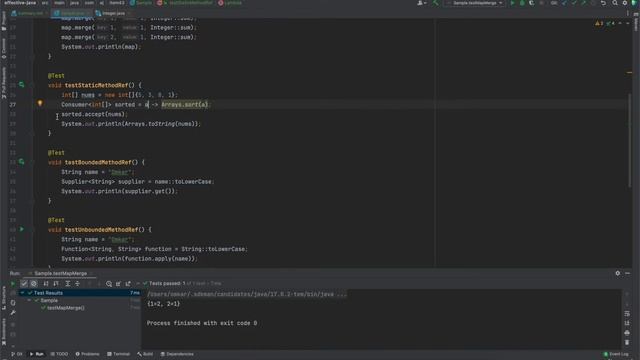The image size is (640, 360).
Task: Open Search Everywhere magnifier icon
Action: point(615,3)
